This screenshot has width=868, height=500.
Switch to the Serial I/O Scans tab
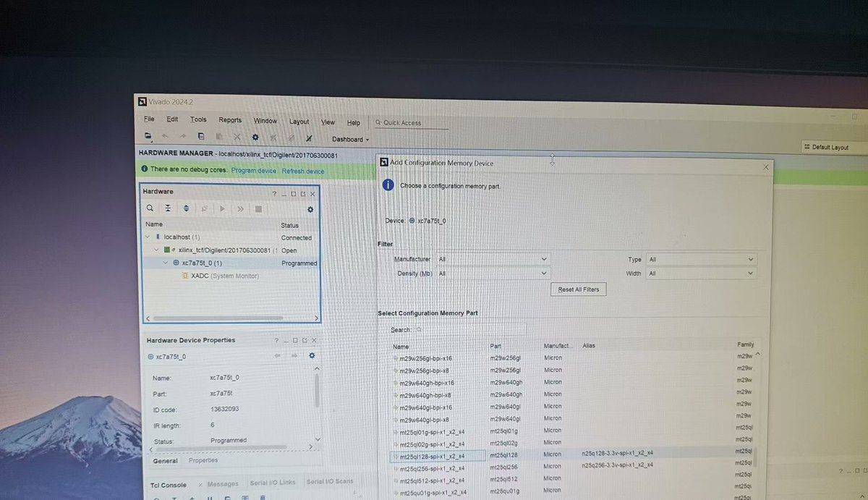pyautogui.click(x=330, y=482)
